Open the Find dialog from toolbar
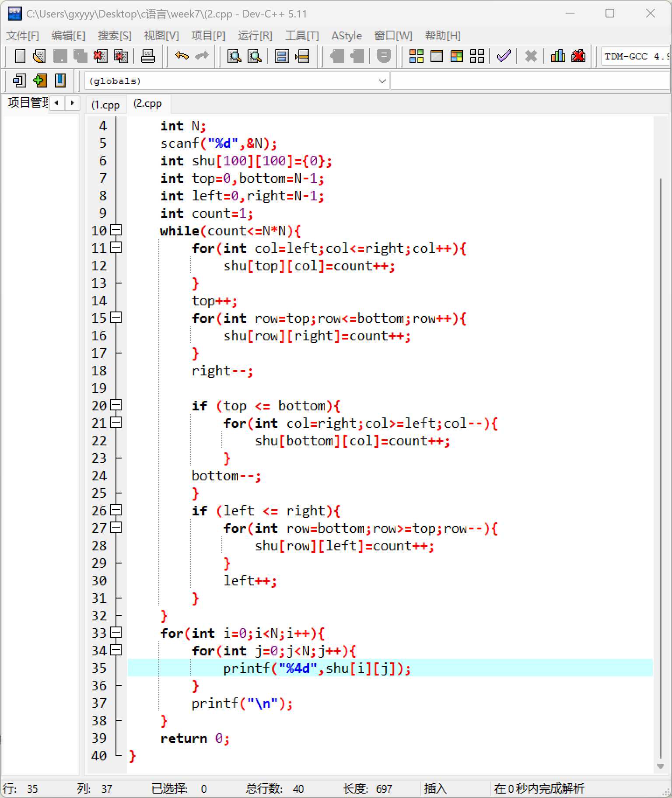The width and height of the screenshot is (672, 798). 234,56
